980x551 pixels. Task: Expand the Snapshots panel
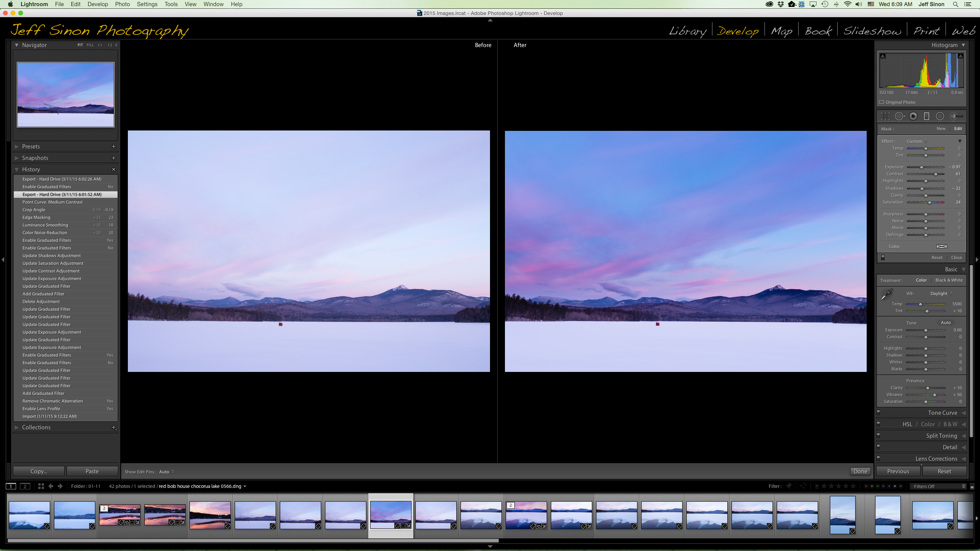16,158
